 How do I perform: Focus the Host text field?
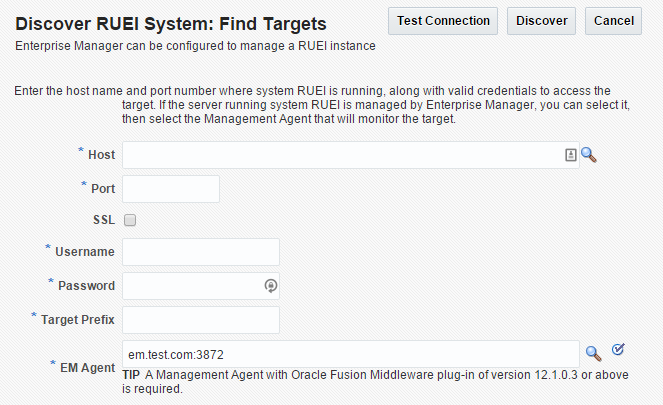(x=351, y=155)
